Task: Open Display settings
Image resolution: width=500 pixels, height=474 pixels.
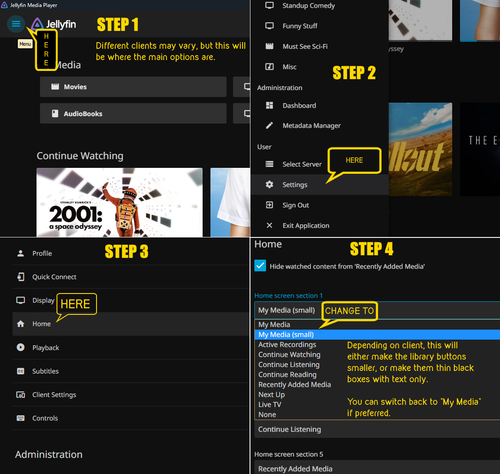Action: click(130, 300)
